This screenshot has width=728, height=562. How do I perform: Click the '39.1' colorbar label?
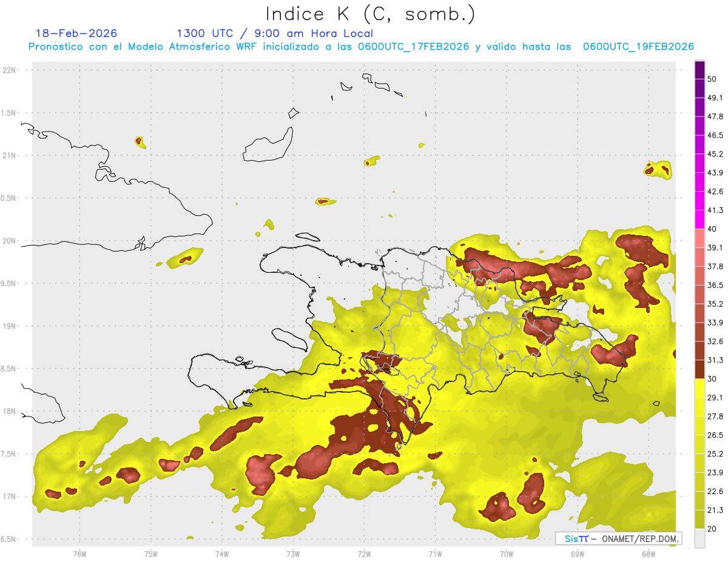[715, 248]
